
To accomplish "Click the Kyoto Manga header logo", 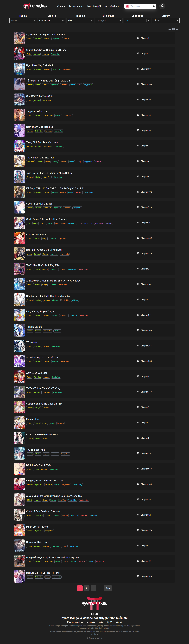I will click(x=35, y=6).
